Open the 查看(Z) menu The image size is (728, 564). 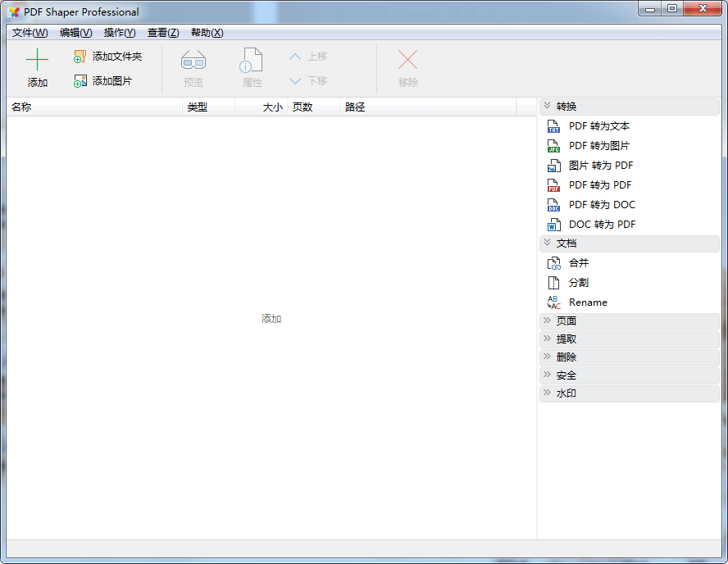[163, 33]
